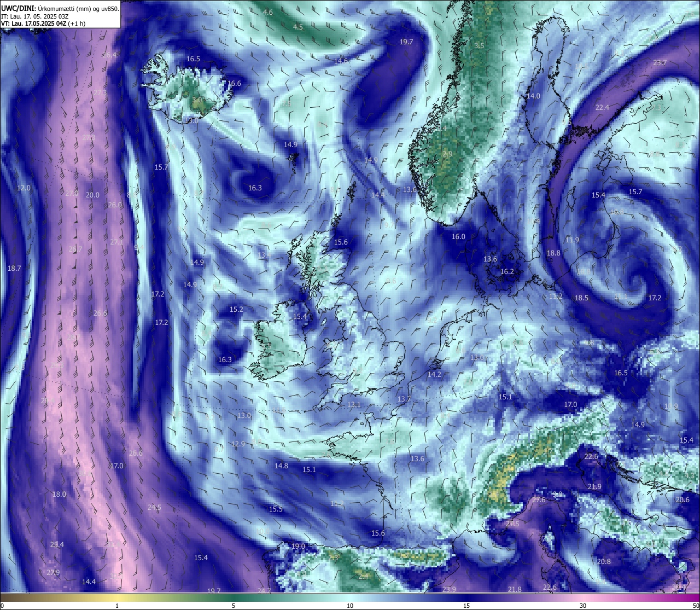Click the 25.4 value label
The image size is (700, 610).
[x=57, y=544]
